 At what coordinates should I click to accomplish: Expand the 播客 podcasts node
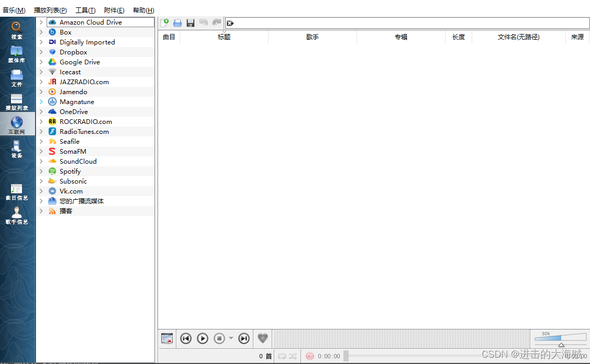click(x=41, y=211)
